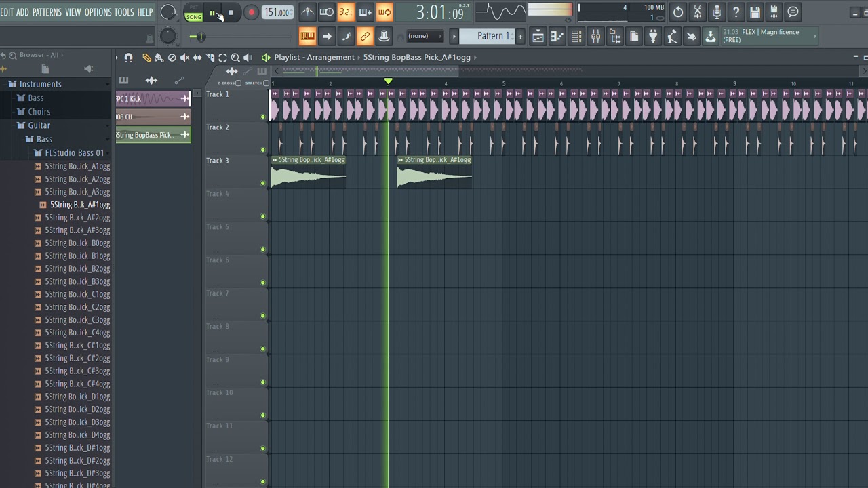The image size is (868, 488).
Task: Toggle typing keyboard to piano icon
Action: click(307, 37)
